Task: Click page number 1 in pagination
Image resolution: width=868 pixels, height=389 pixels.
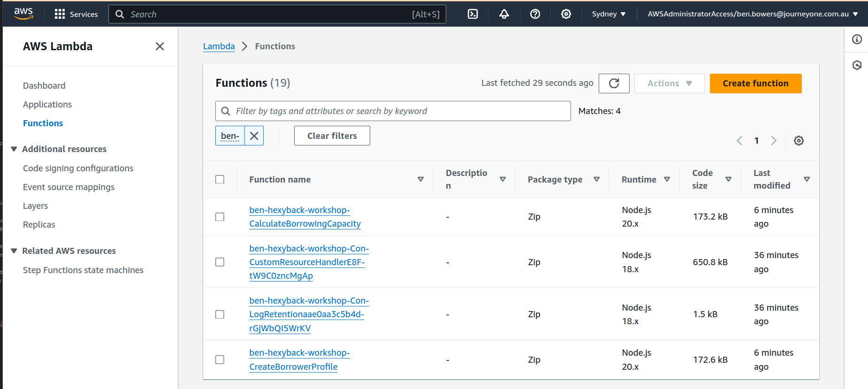Action: click(x=756, y=141)
